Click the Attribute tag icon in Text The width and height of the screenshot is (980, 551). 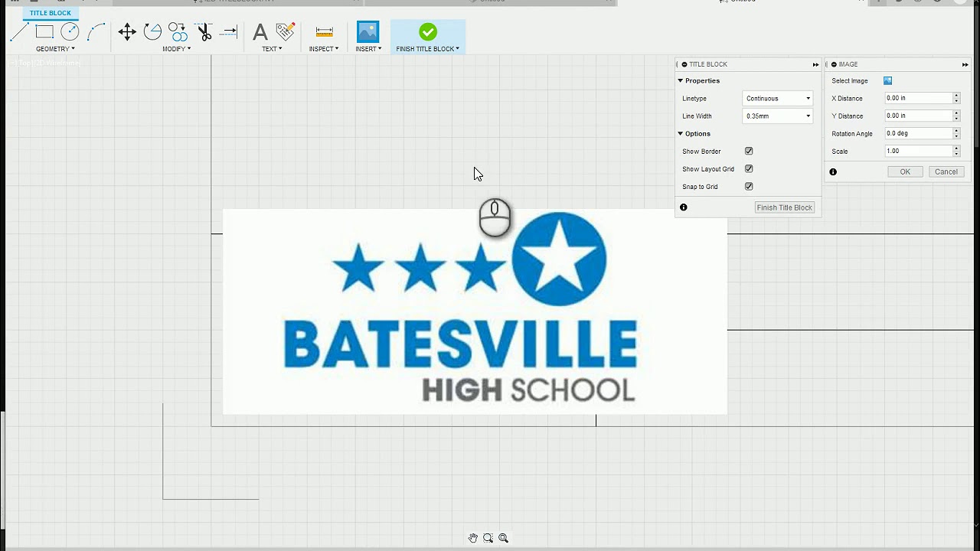click(x=286, y=31)
